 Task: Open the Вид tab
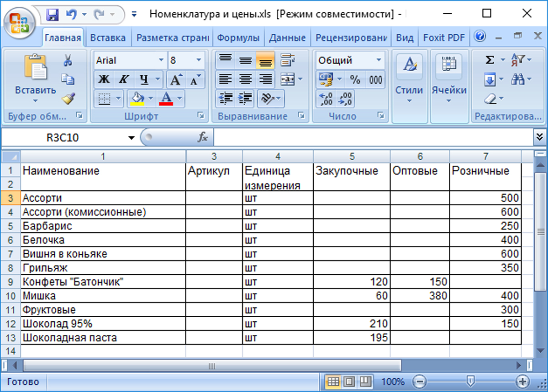click(x=405, y=37)
